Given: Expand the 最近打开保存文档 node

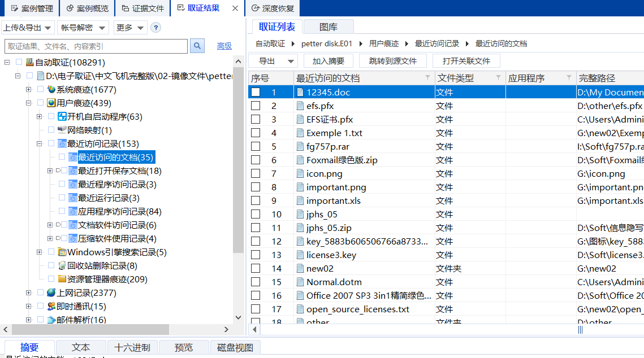Looking at the screenshot, I should [x=50, y=171].
